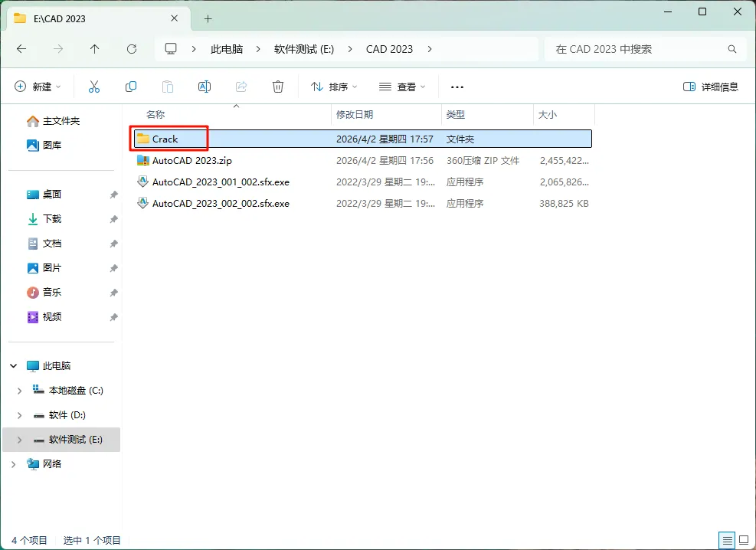Select AutoCAD_2023_001_002.sfx.exe file icon
Screen dimensions: 756x550
[x=142, y=182]
